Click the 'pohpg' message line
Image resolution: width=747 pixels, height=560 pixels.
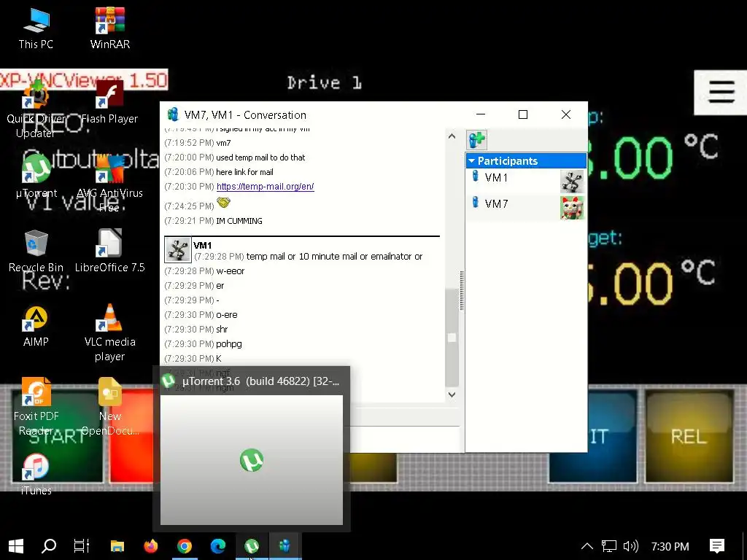click(228, 344)
